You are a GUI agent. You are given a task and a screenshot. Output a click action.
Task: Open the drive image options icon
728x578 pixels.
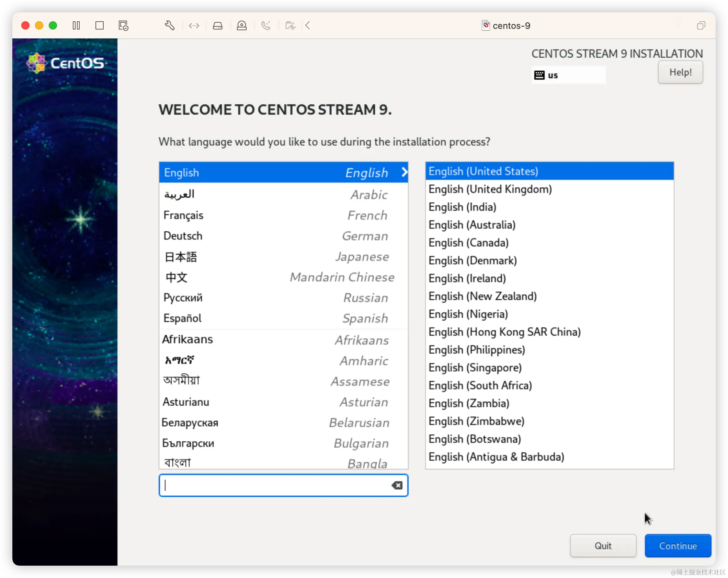218,25
